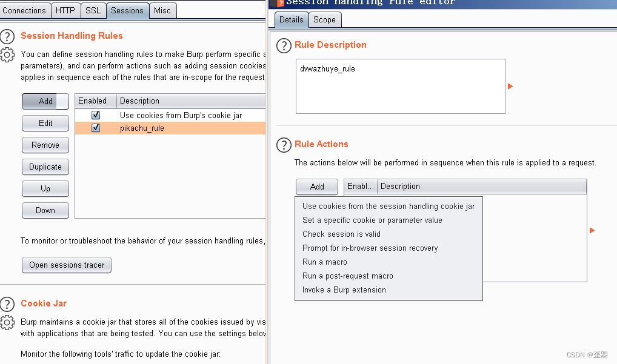Open sessions tracer
Image resolution: width=617 pixels, height=364 pixels.
(x=67, y=265)
